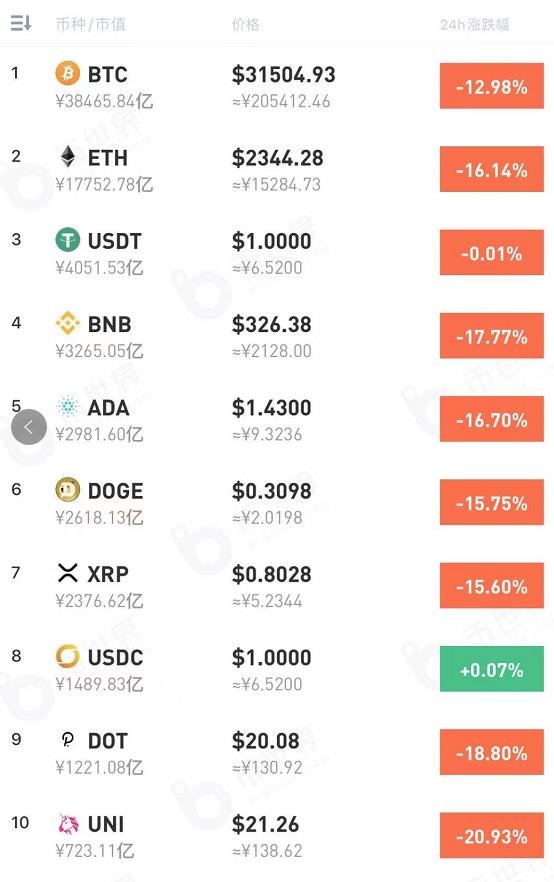This screenshot has width=554, height=882.
Task: Open the sort order menu icon
Action: click(21, 24)
